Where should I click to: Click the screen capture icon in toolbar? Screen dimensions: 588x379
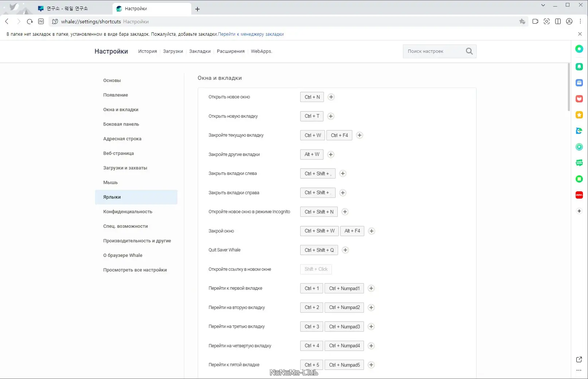[x=546, y=22]
